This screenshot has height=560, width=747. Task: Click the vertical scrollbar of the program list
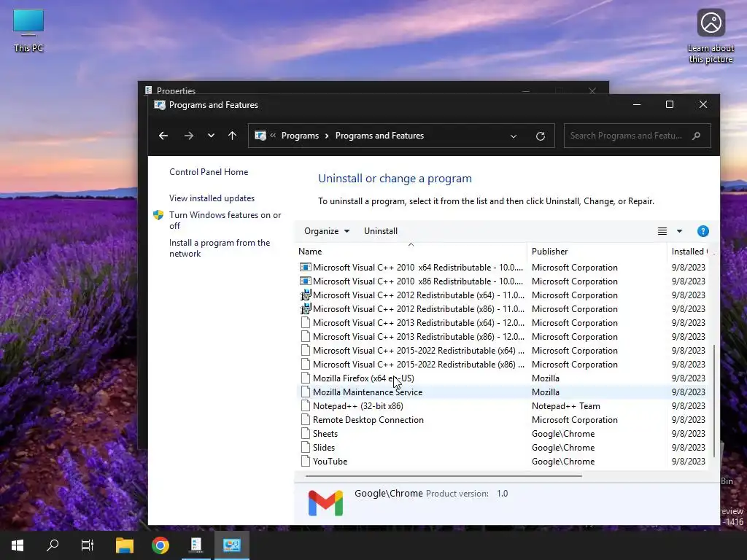click(713, 401)
